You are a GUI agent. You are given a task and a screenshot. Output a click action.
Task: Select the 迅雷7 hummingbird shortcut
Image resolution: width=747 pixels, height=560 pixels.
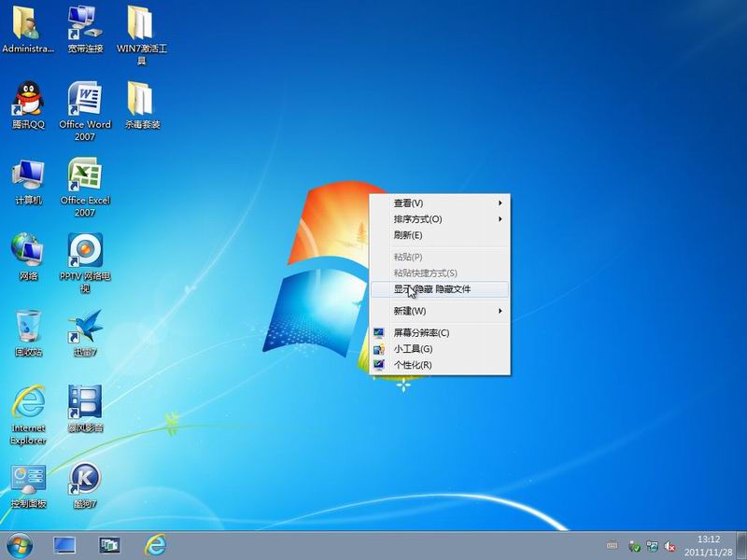click(85, 333)
